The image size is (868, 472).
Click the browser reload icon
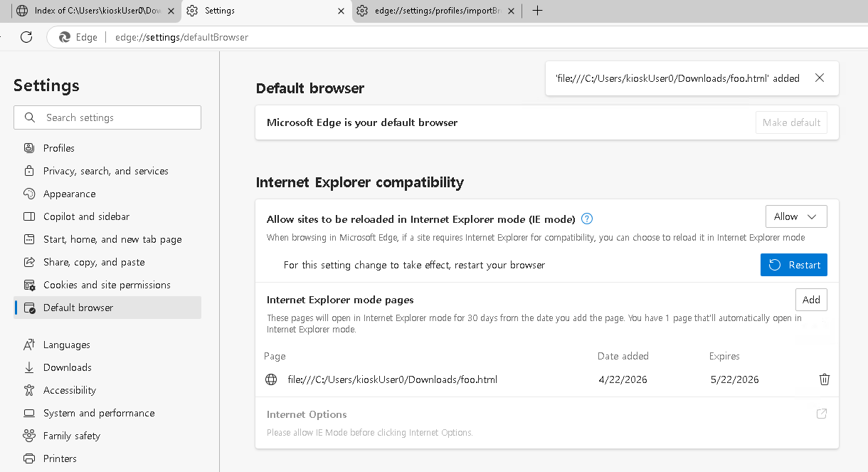(x=26, y=37)
